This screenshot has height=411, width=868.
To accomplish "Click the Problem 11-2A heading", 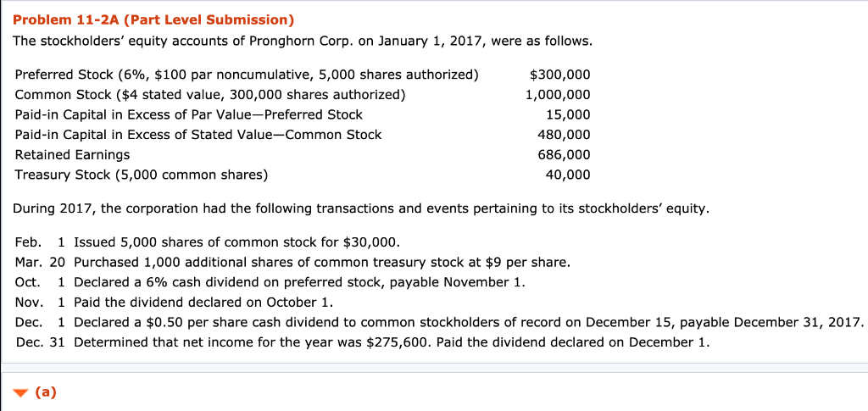I will point(153,19).
